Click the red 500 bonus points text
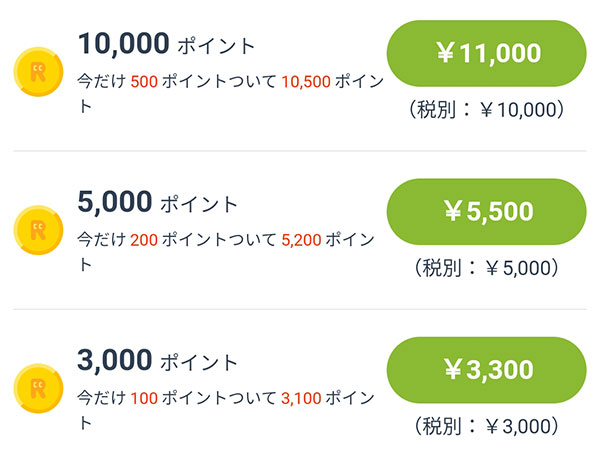Screen dimensions: 600x464 tap(144, 82)
